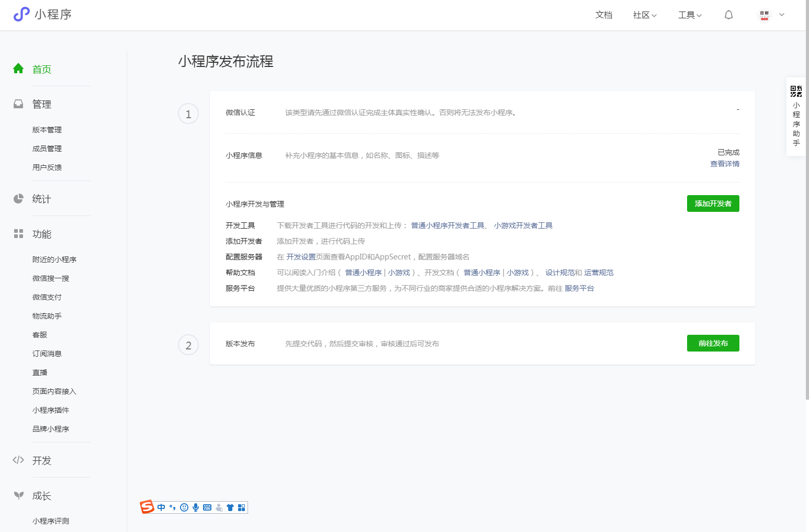
Task: Select the 开发 sidebar section
Action: (x=42, y=460)
